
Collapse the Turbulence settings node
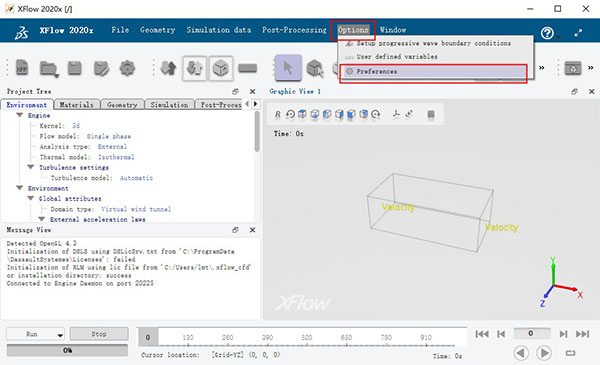[x=31, y=167]
